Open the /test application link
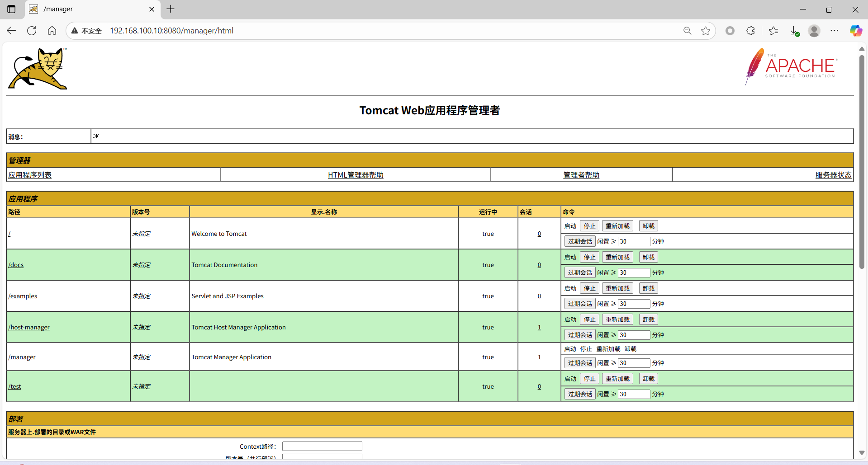The width and height of the screenshot is (868, 465). coord(14,386)
